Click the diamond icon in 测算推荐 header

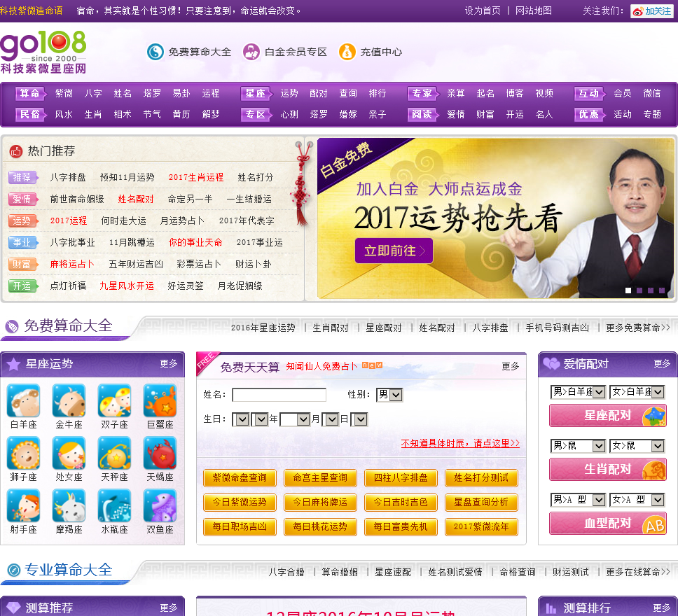13,608
